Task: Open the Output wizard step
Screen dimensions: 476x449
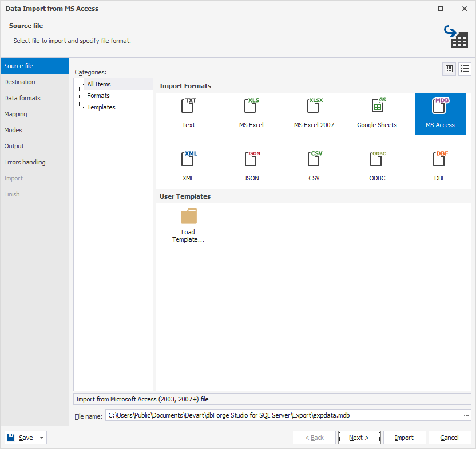Action: (34, 146)
